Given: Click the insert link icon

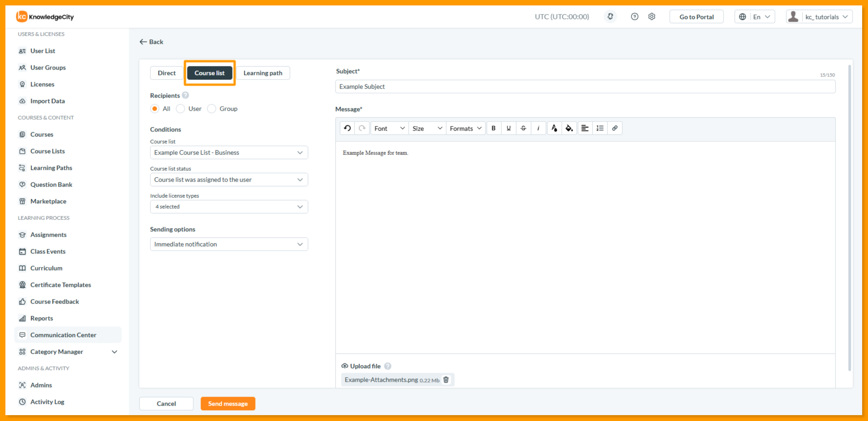Looking at the screenshot, I should (615, 128).
